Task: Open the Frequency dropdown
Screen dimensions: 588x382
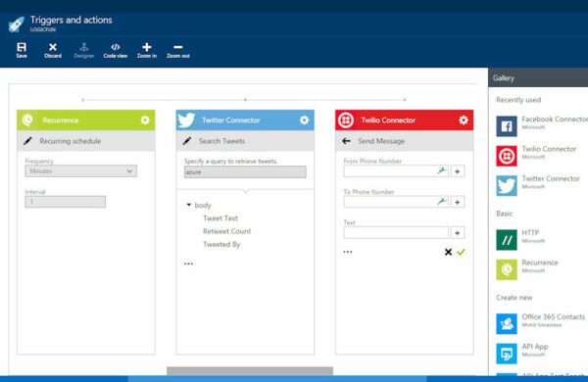Action: tap(81, 171)
